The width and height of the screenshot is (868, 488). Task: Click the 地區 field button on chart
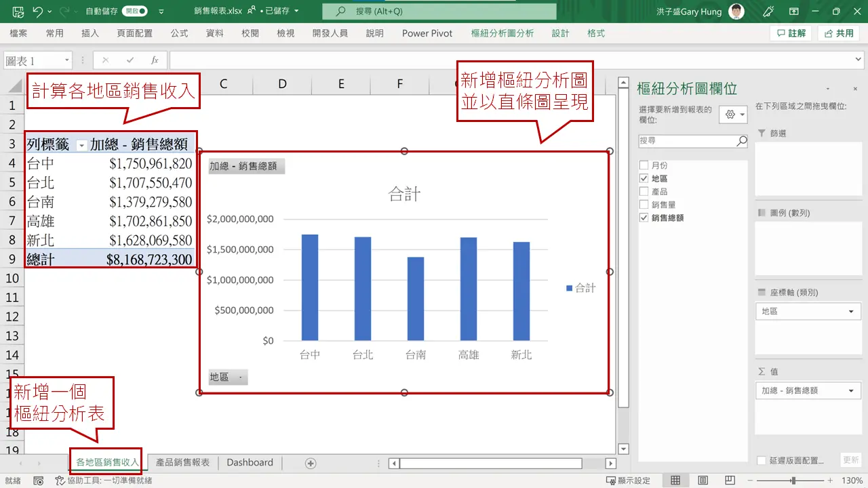(x=228, y=378)
